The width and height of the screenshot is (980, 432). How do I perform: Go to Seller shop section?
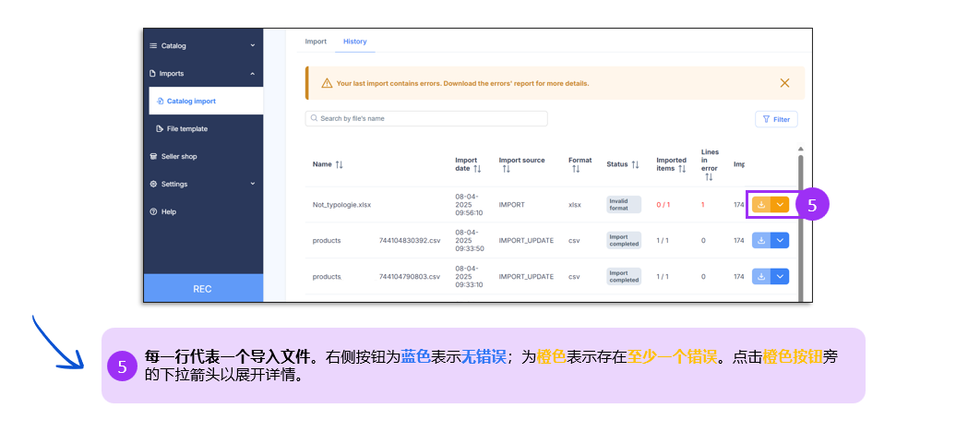[x=178, y=156]
